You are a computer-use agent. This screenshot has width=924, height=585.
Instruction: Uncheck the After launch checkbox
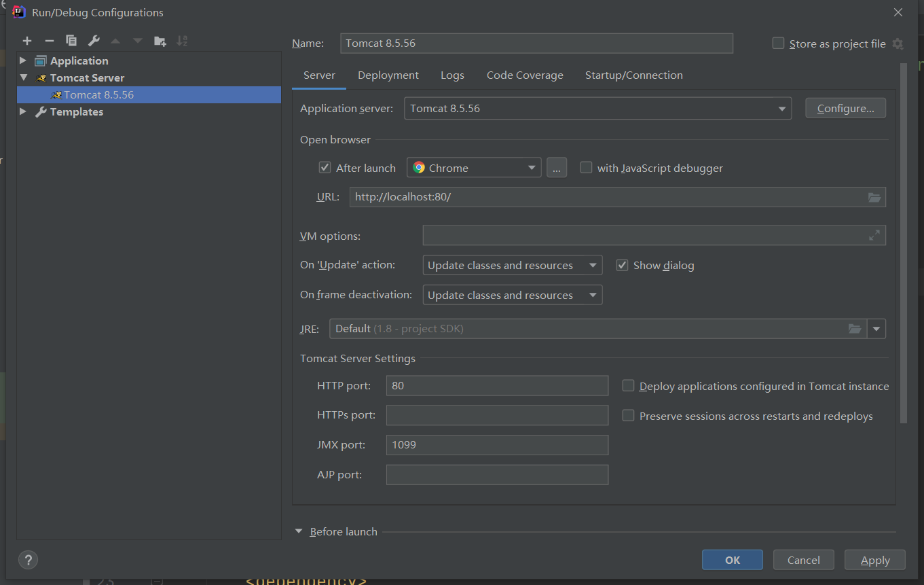click(x=325, y=168)
